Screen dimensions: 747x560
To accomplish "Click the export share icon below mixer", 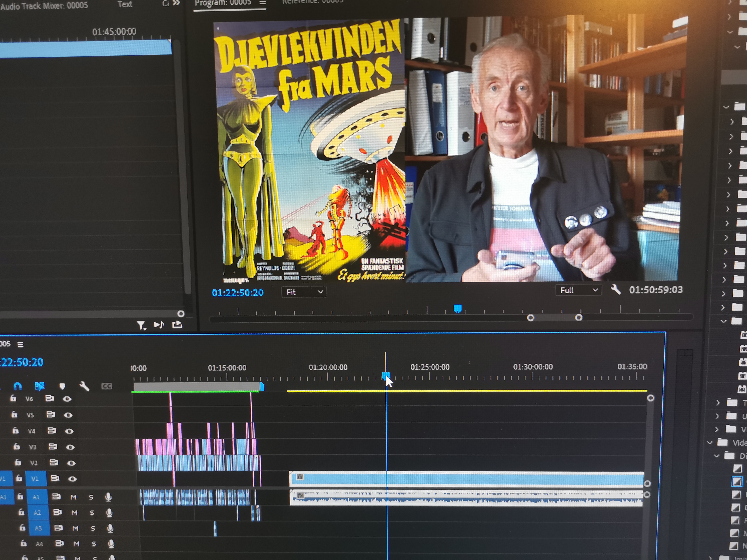I will (177, 324).
